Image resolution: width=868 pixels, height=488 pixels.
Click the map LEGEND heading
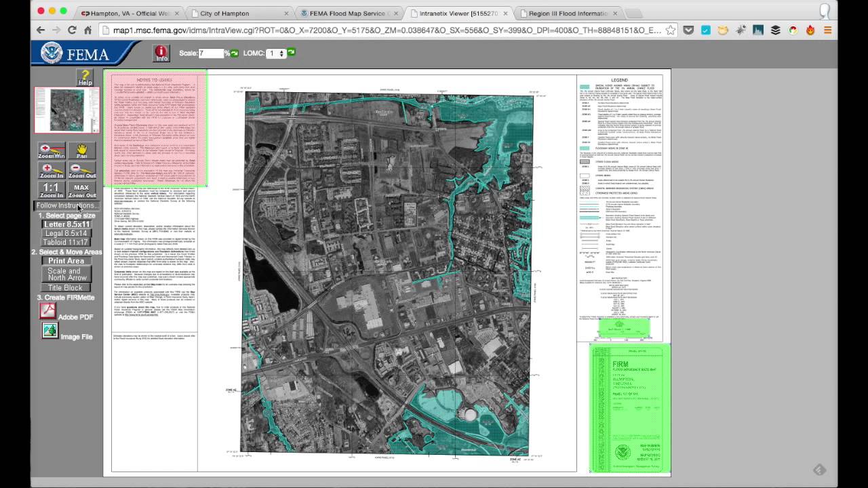tap(619, 79)
